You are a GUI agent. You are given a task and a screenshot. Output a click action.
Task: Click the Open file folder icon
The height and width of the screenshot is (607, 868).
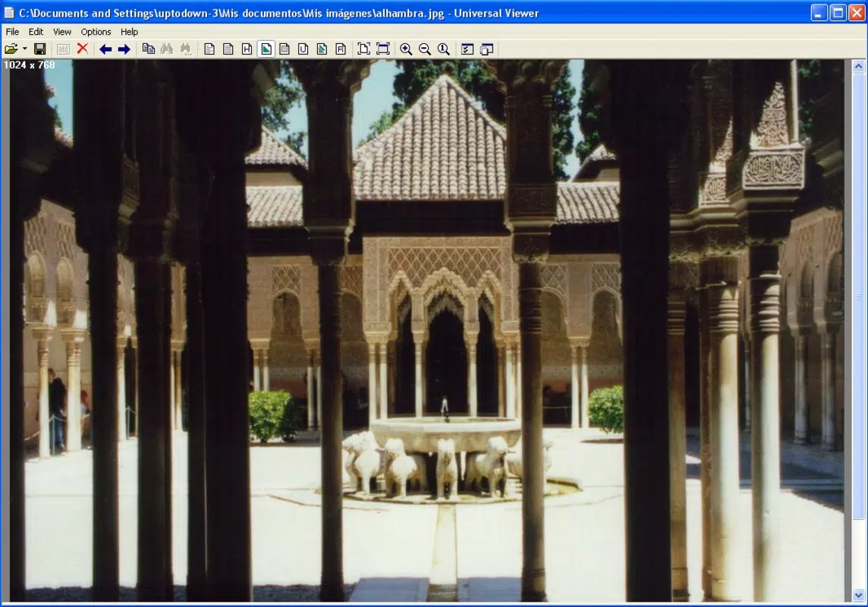click(x=11, y=49)
